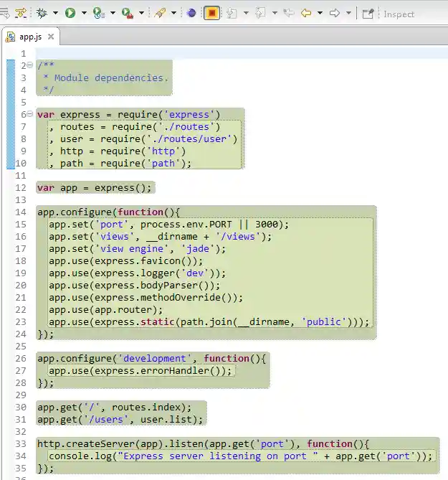
Task: Expand the External Tools dropdown arrow
Action: point(140,13)
